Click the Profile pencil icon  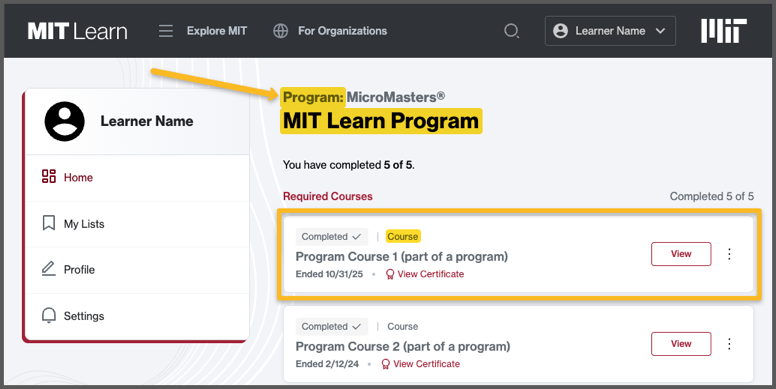(48, 269)
